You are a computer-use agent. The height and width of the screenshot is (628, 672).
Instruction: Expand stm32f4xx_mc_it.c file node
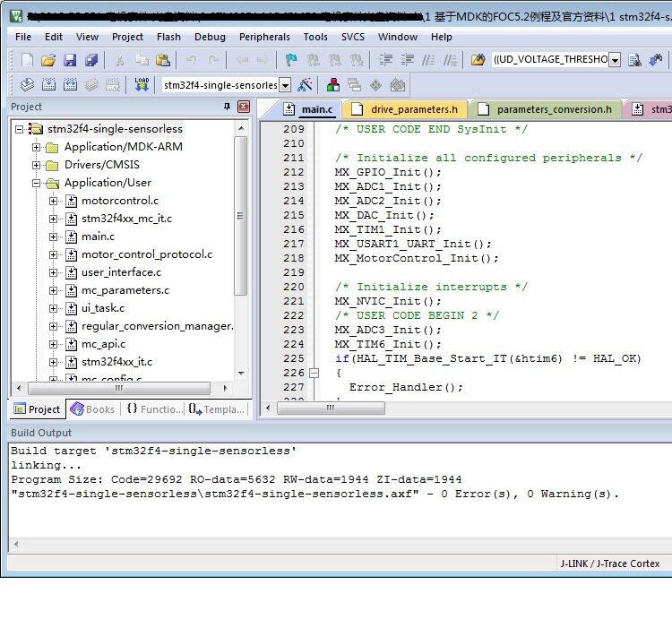click(x=53, y=219)
